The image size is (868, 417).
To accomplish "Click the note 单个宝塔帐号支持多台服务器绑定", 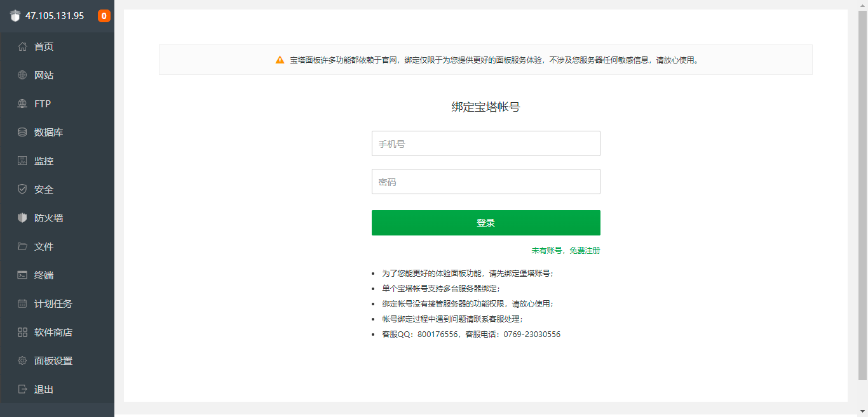I will click(441, 289).
